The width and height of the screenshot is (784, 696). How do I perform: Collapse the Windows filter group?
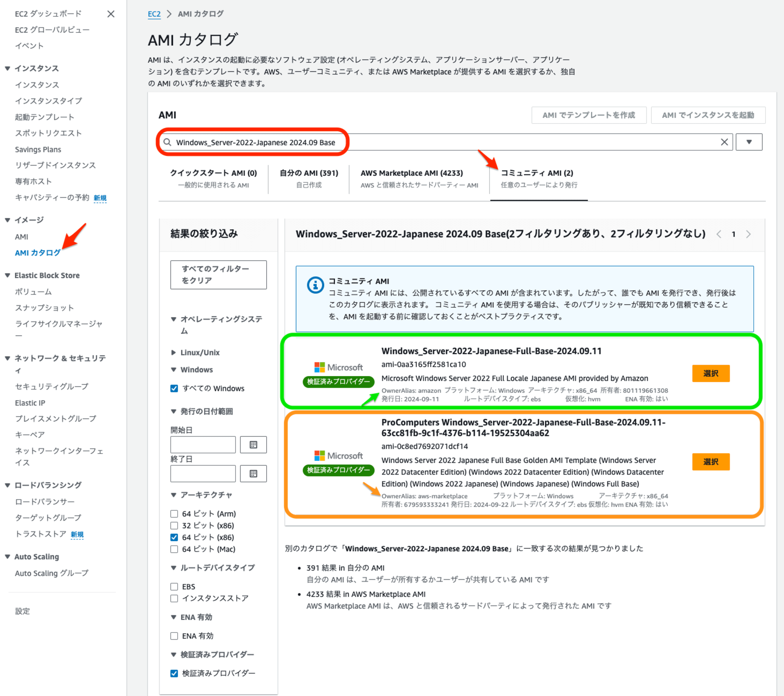click(174, 370)
